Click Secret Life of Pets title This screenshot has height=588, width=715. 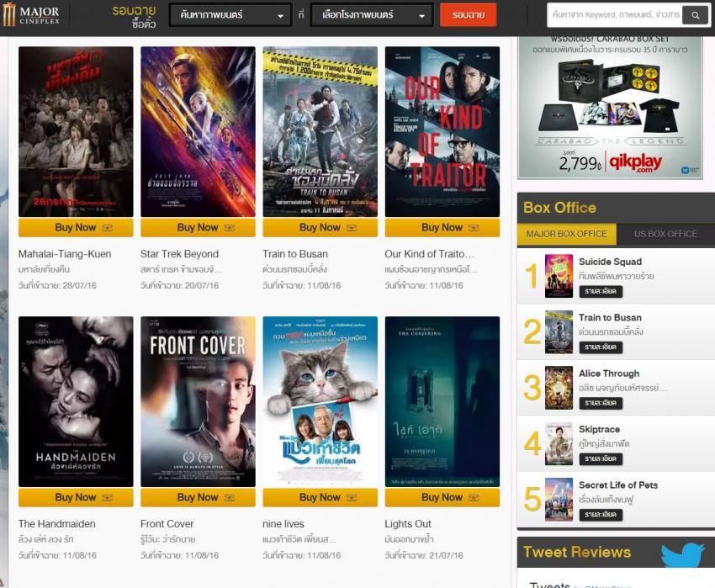coord(618,485)
